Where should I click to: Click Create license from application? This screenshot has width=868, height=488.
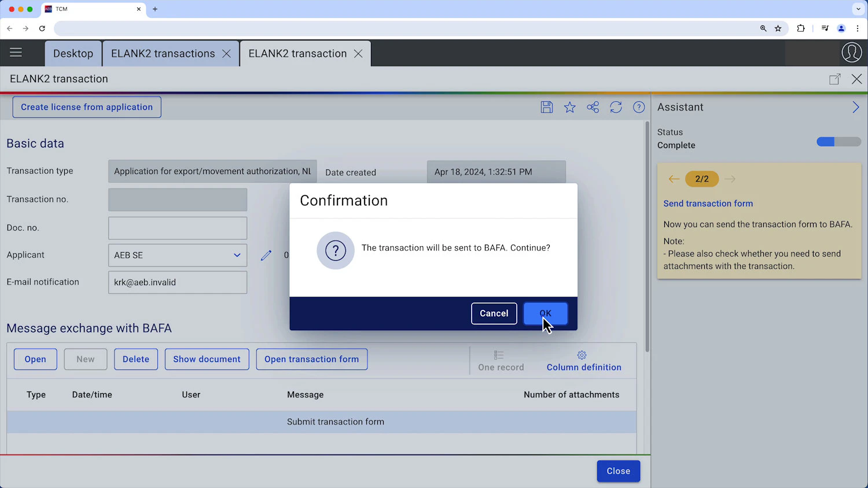[86, 107]
